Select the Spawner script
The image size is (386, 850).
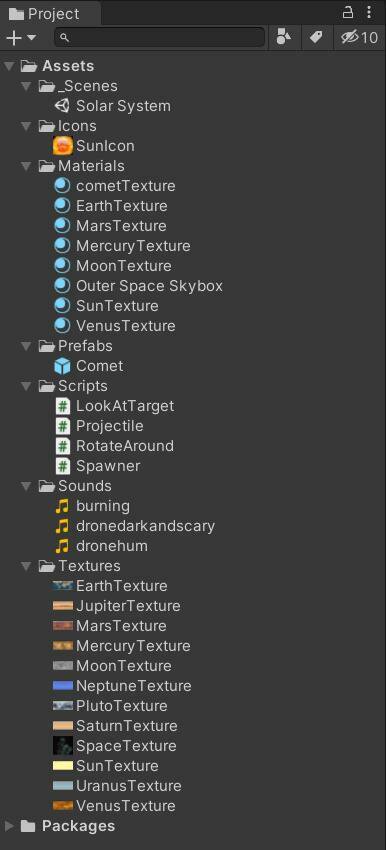[x=98, y=466]
